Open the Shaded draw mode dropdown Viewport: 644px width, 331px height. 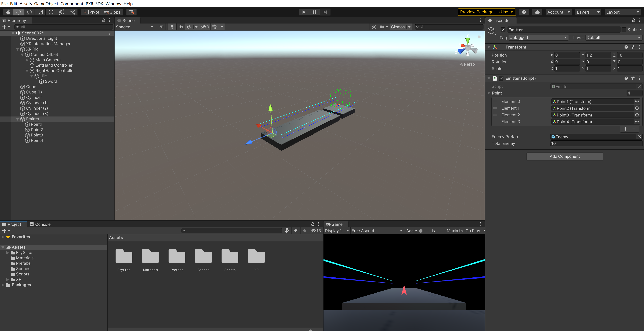click(135, 27)
